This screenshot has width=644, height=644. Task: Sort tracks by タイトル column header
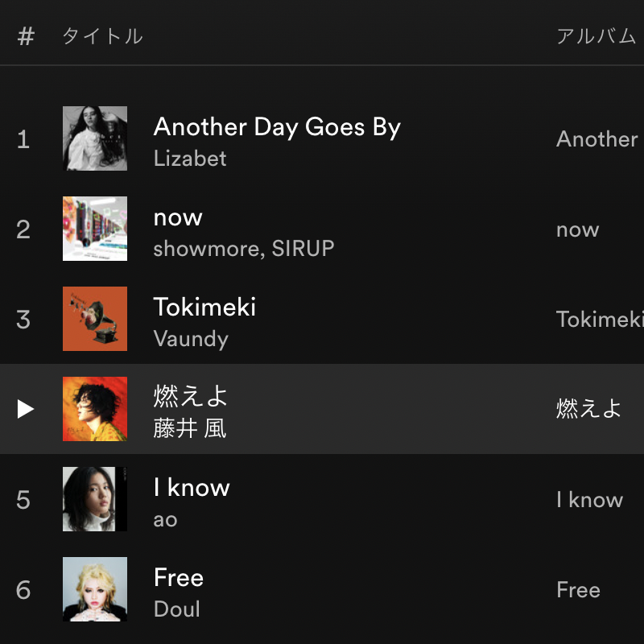[102, 36]
